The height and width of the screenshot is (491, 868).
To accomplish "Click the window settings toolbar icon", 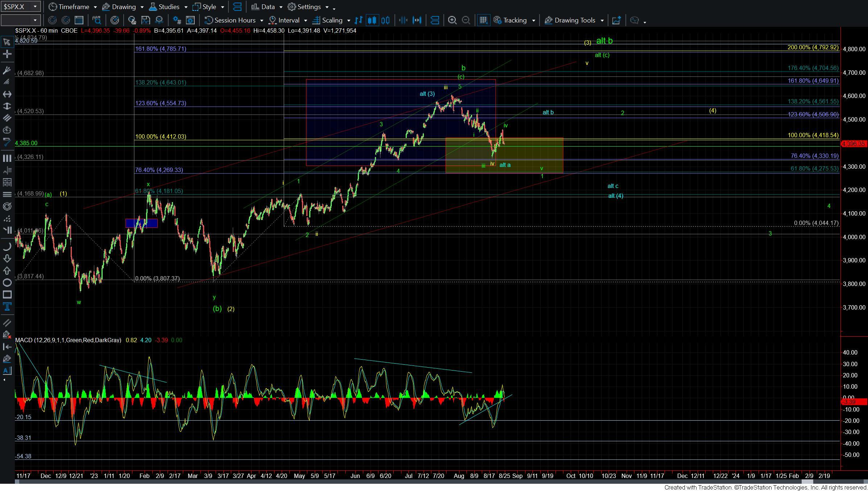I will click(x=190, y=20).
